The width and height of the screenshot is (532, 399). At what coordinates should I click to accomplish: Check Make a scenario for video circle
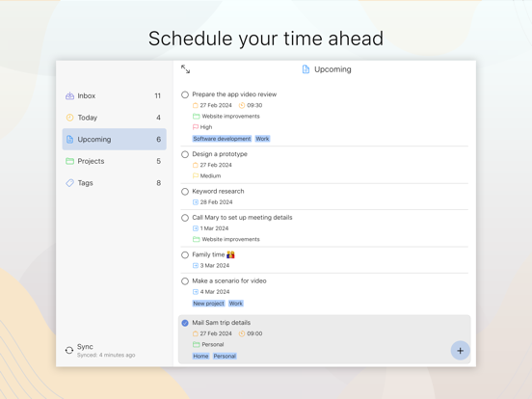[x=185, y=281]
